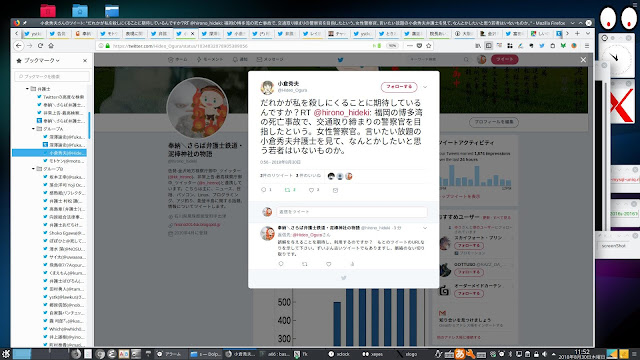Reply to the tweet using the speech bubble icon
This screenshot has height=360, width=640.
pos(263,190)
